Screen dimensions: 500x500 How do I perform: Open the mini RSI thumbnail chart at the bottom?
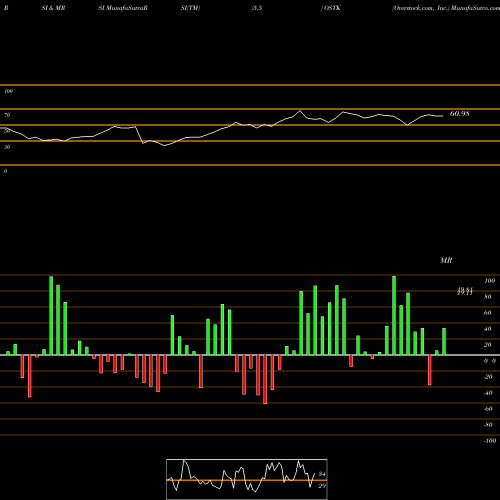(x=247, y=479)
